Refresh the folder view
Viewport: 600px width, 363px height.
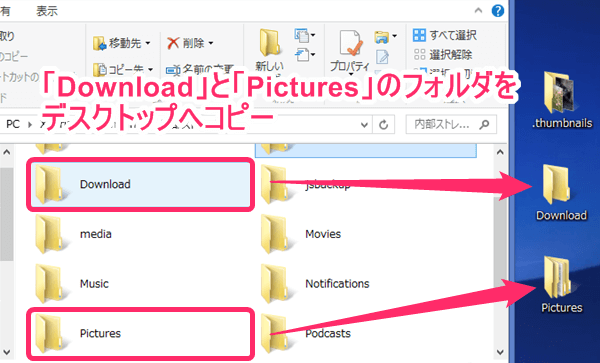[383, 125]
